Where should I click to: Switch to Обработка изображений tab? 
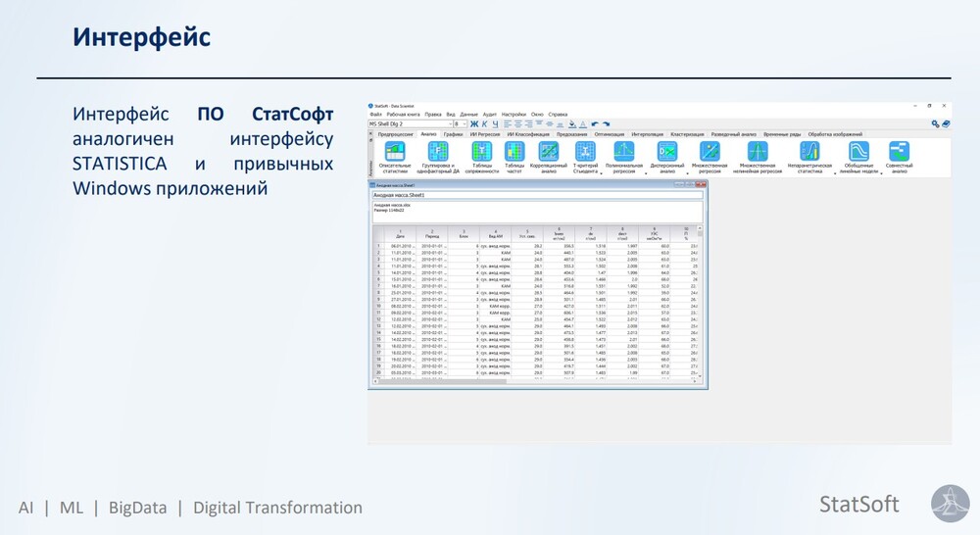pyautogui.click(x=835, y=134)
